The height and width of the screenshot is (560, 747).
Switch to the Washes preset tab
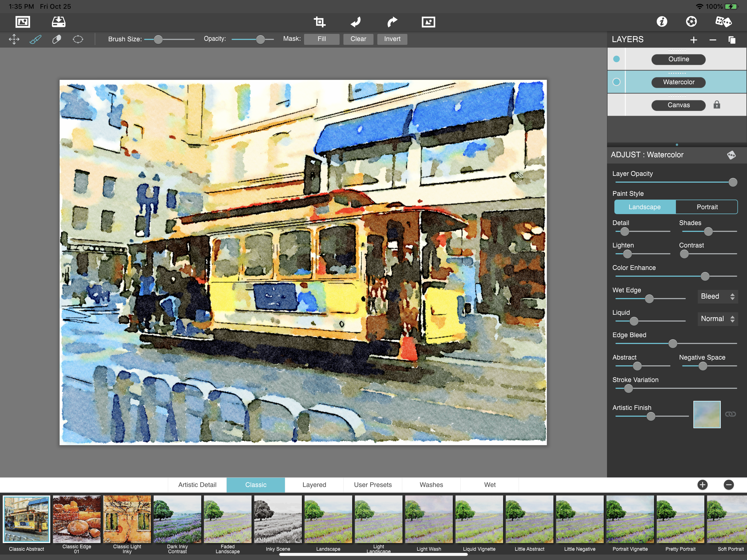[x=431, y=485]
